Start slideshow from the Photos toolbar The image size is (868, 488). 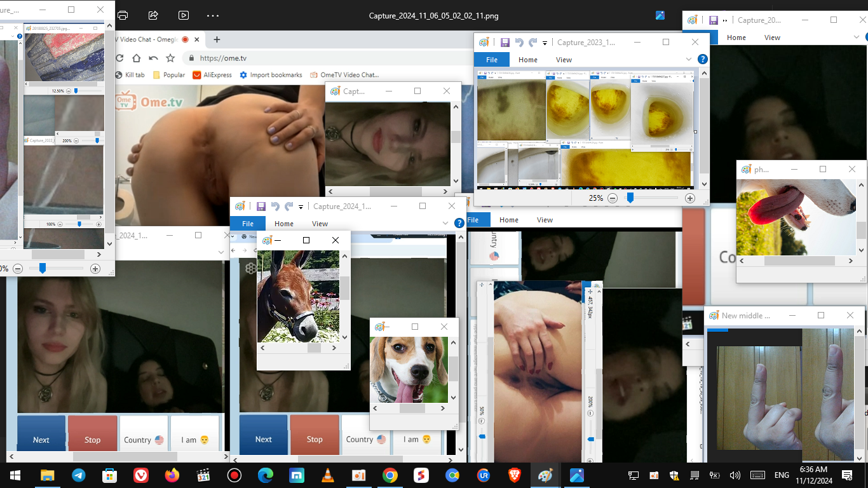[x=184, y=15]
